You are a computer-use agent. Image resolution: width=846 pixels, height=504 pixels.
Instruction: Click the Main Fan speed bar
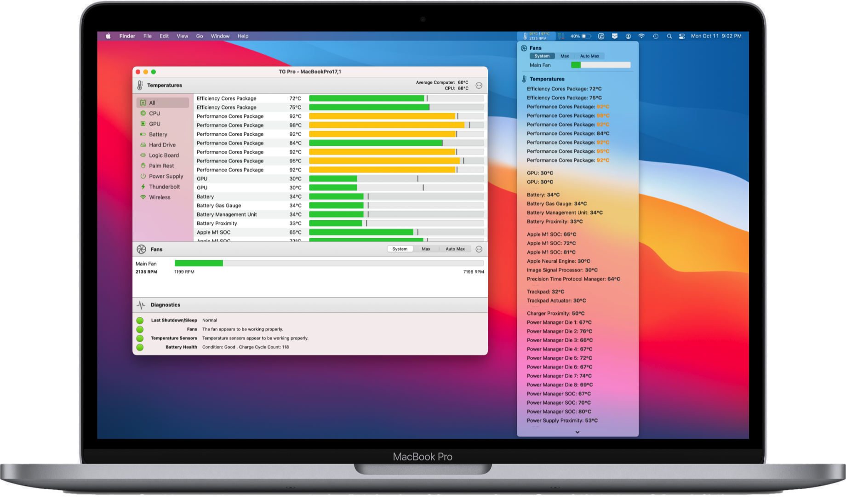click(x=329, y=263)
